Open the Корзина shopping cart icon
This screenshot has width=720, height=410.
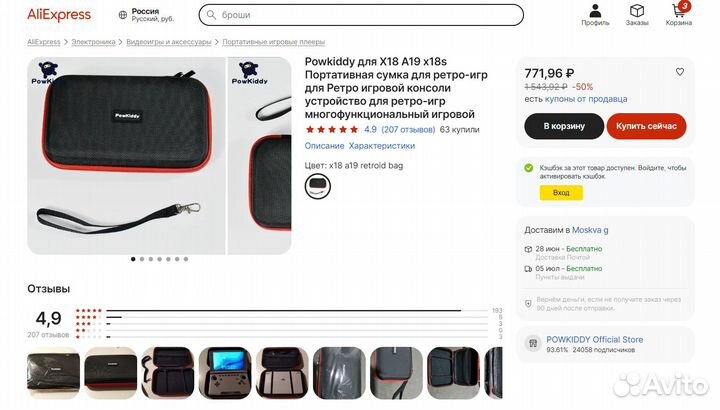679,11
